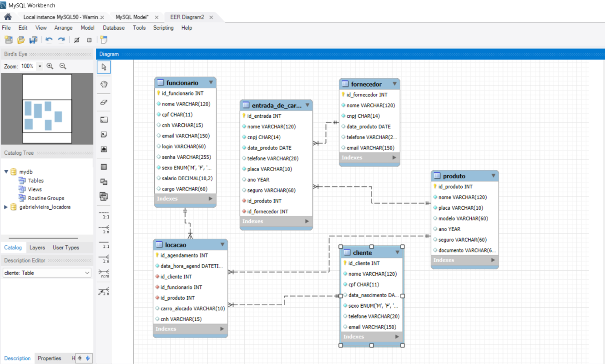Select the New Note tool
Screen dimensions: 605x364
tap(104, 135)
